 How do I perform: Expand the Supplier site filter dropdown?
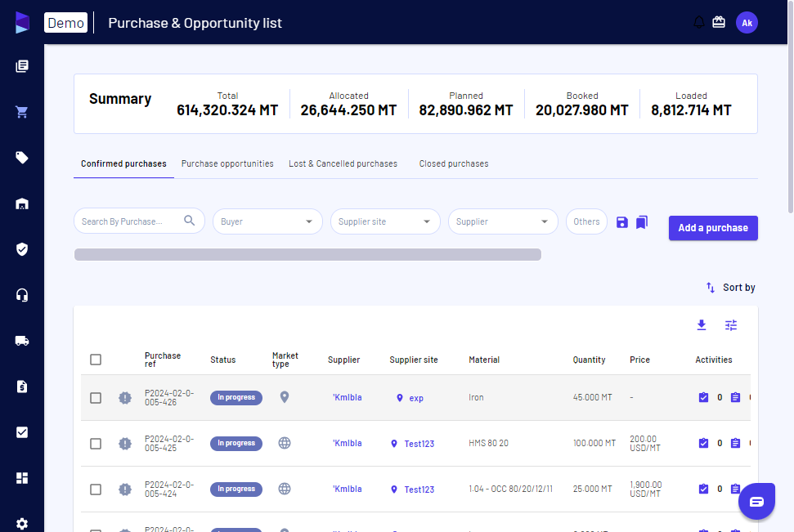point(385,221)
